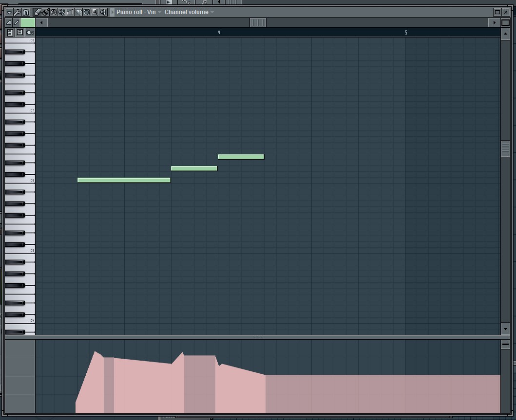Select the chop bars tool icon
Screen dimensions: 516x420
[70, 12]
